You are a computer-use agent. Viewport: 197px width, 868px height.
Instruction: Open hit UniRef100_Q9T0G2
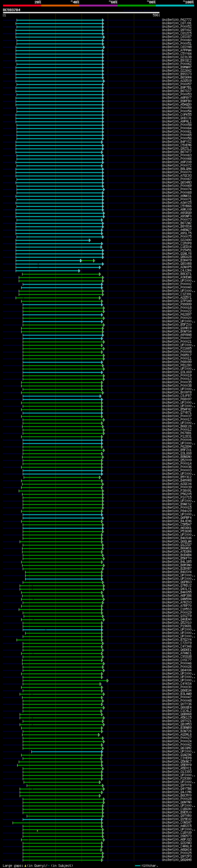tap(177, 30)
